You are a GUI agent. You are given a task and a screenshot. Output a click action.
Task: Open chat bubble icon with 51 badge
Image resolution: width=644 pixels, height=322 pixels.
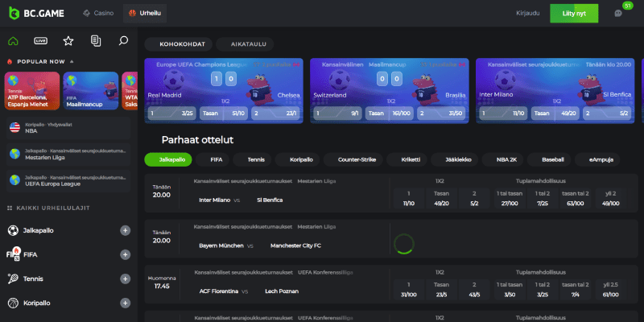[x=618, y=13]
